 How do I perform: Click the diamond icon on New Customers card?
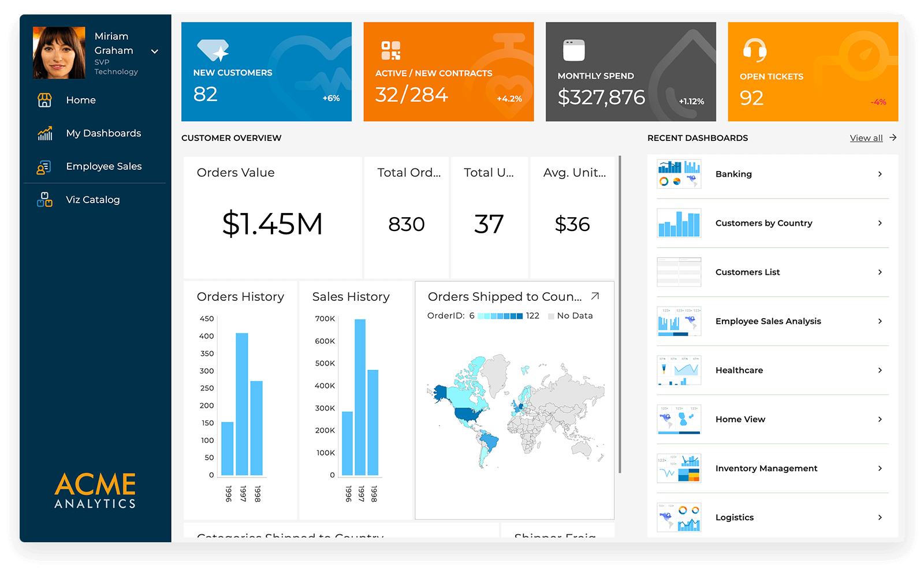click(x=213, y=50)
